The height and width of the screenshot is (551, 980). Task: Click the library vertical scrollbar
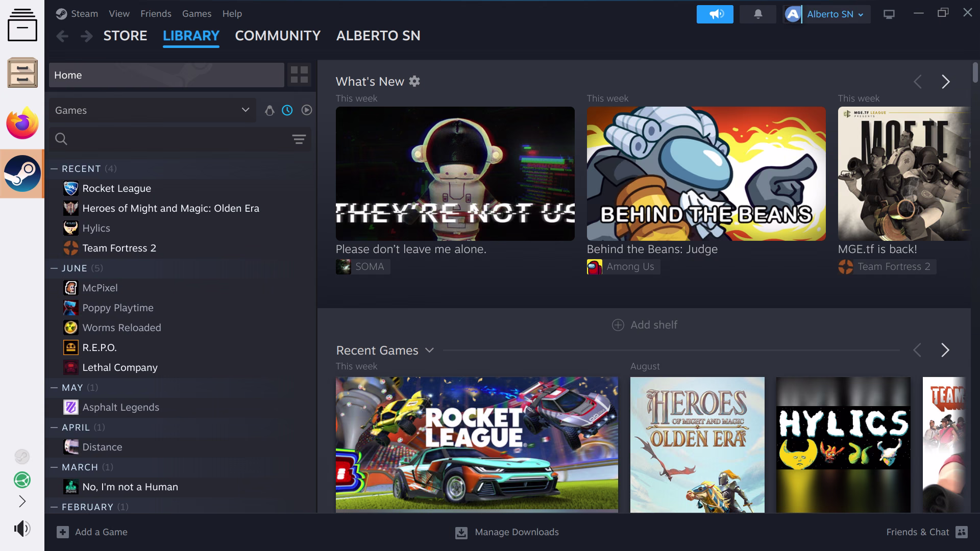click(x=975, y=72)
